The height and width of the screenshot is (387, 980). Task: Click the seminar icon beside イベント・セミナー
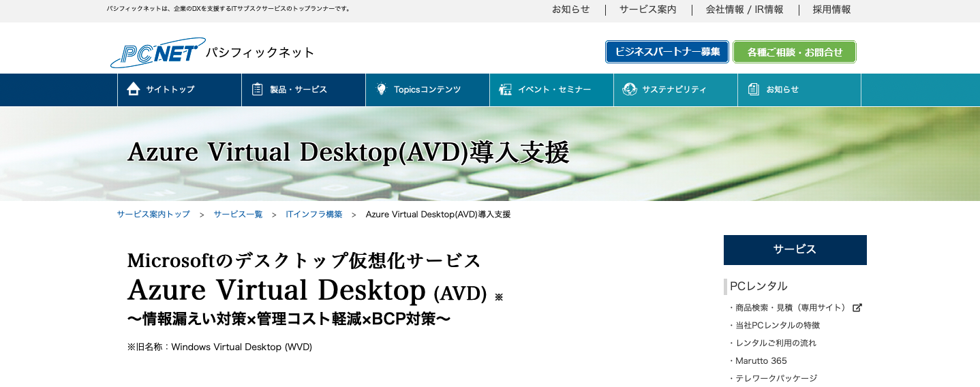point(505,89)
